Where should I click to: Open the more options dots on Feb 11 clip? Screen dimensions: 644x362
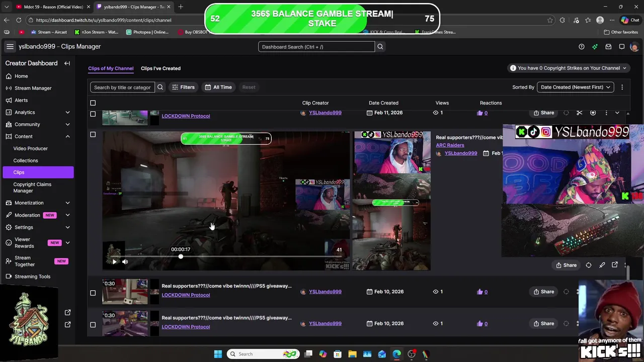606,113
